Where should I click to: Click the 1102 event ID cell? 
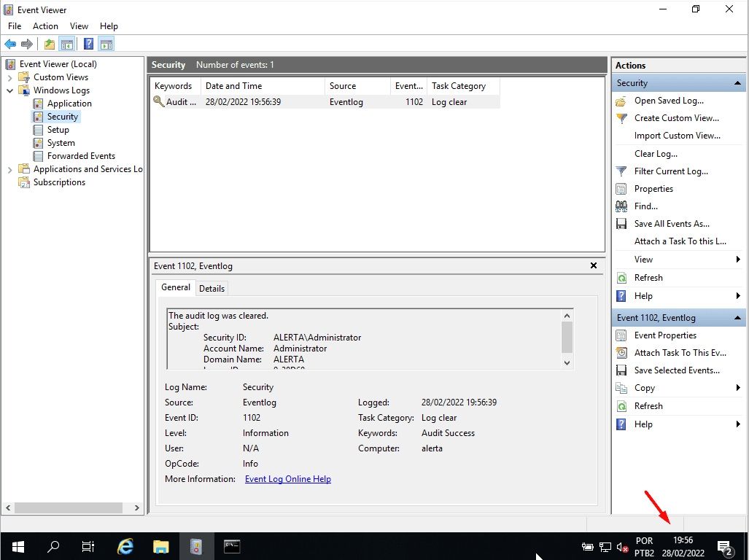point(414,102)
